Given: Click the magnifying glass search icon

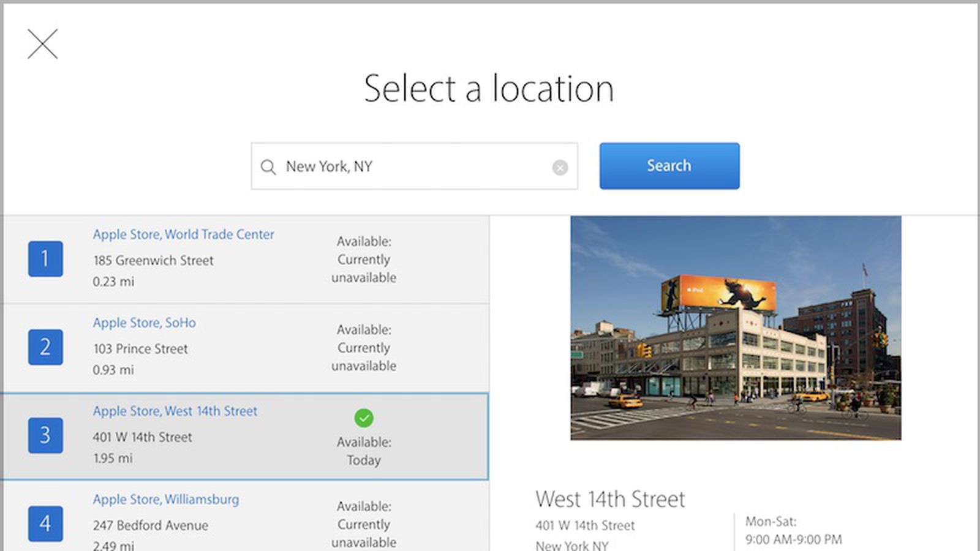Looking at the screenshot, I should (268, 167).
